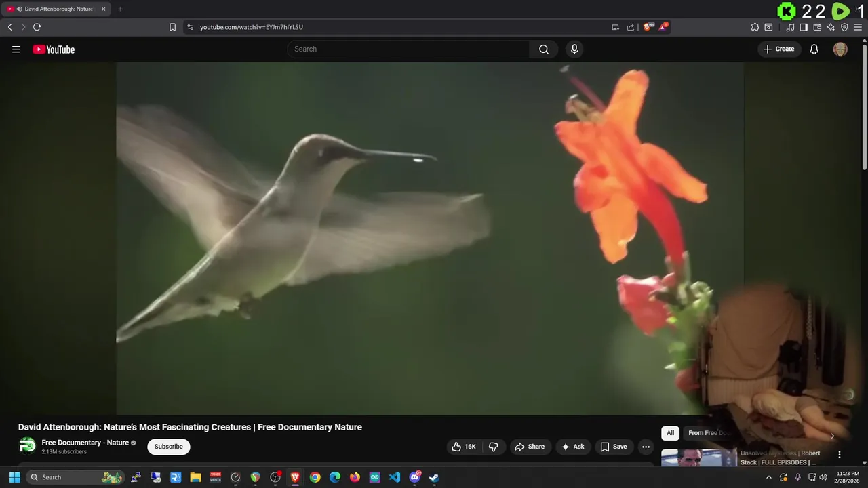Open Voicemeeter from taskbar
This screenshot has height=488, width=868.
click(216, 477)
